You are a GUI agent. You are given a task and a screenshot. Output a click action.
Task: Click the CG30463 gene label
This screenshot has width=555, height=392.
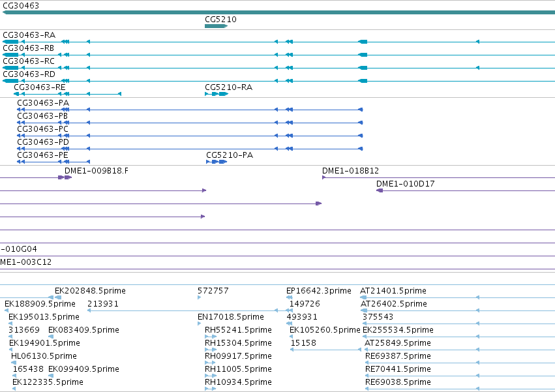coord(21,6)
